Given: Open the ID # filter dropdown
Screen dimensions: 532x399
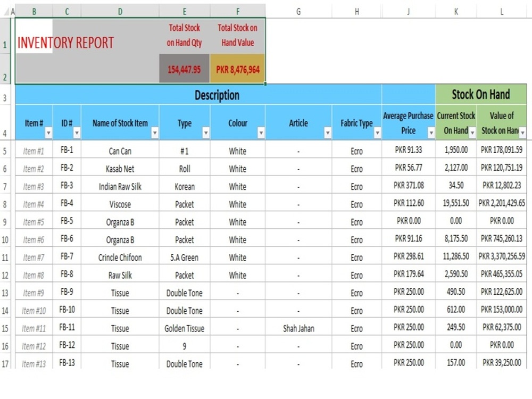Looking at the screenshot, I should tap(77, 132).
